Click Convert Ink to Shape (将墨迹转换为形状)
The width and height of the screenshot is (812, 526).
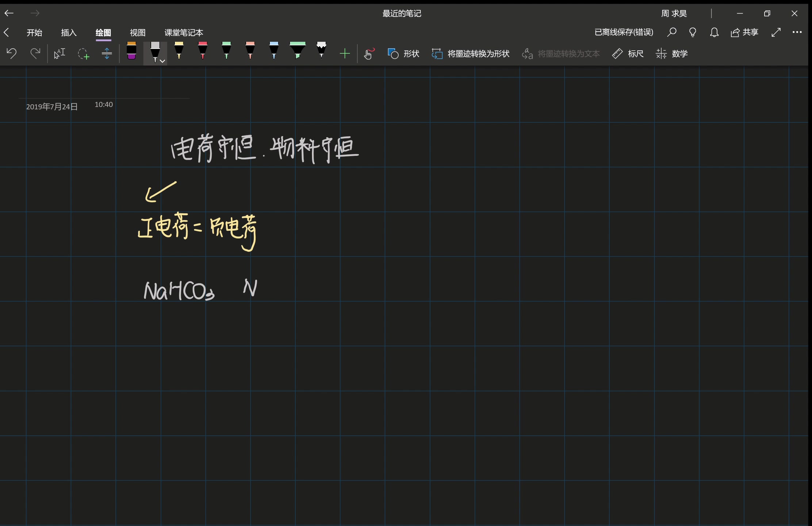(470, 54)
